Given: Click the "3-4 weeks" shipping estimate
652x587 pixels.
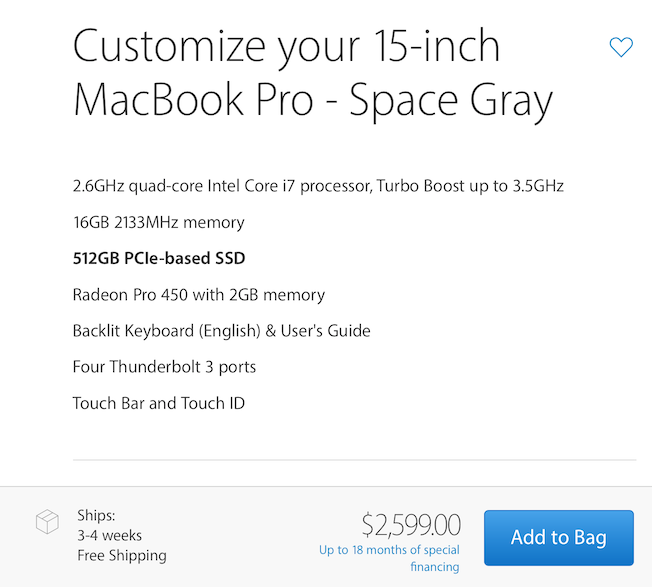Looking at the screenshot, I should coord(109,535).
